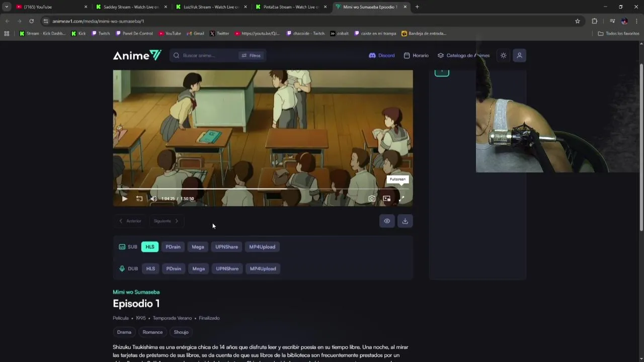Open the Discord link
Viewport: 644px width, 362px height.
382,55
